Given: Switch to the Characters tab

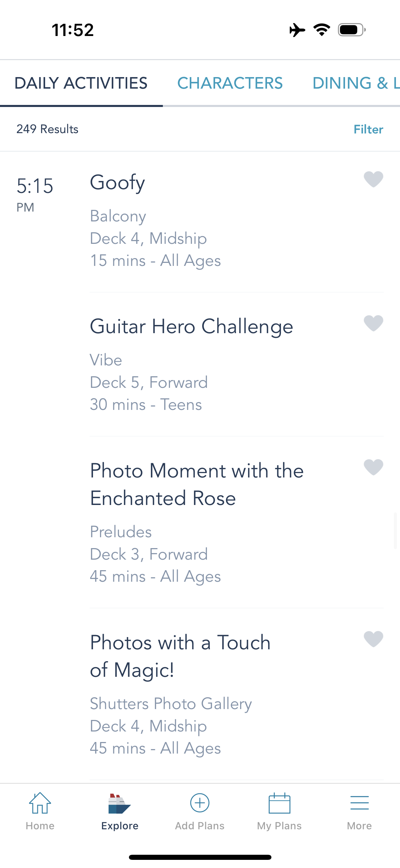Looking at the screenshot, I should (x=230, y=83).
